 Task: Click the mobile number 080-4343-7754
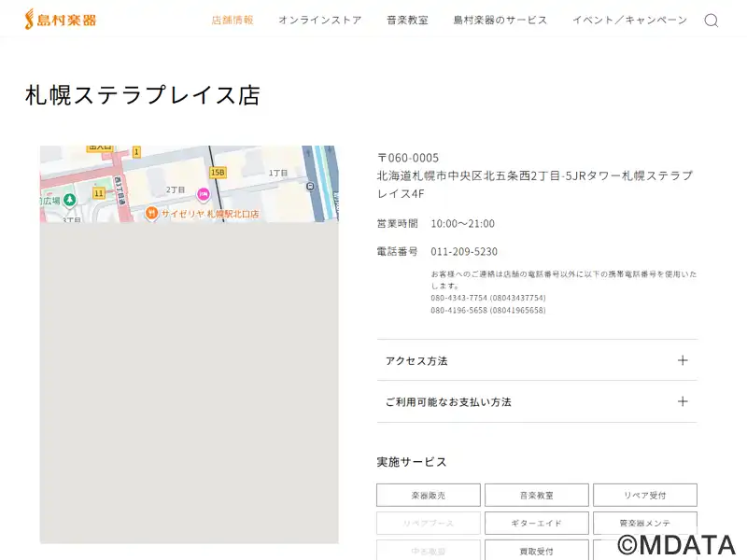pyautogui.click(x=458, y=298)
